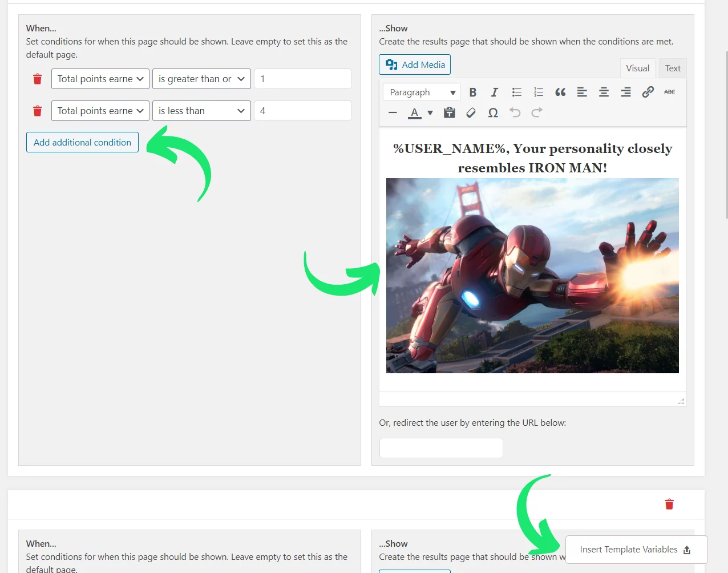Insert a bulleted list
The image size is (728, 573).
[516, 92]
